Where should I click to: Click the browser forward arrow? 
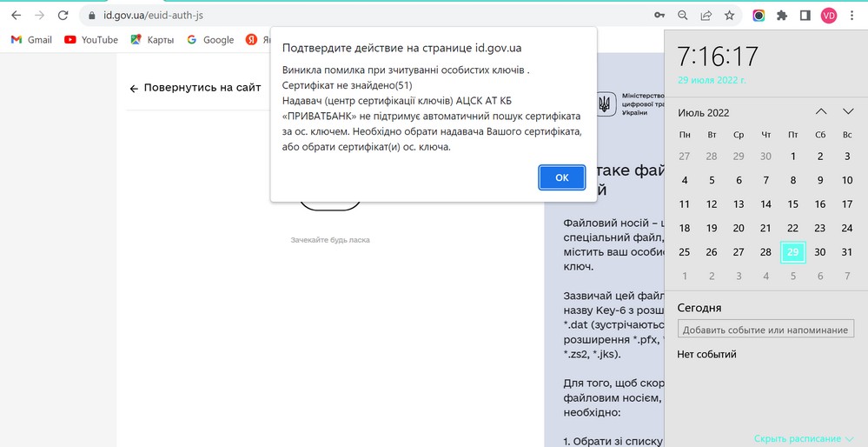coord(39,16)
